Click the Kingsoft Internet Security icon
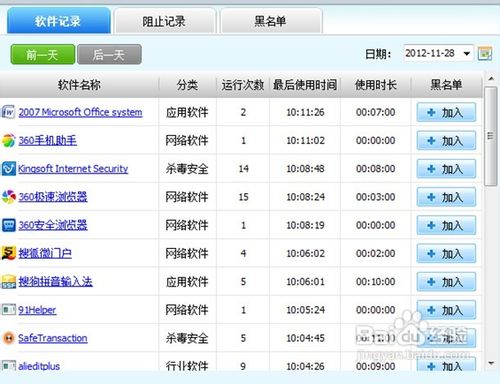The image size is (500, 384). tap(8, 169)
